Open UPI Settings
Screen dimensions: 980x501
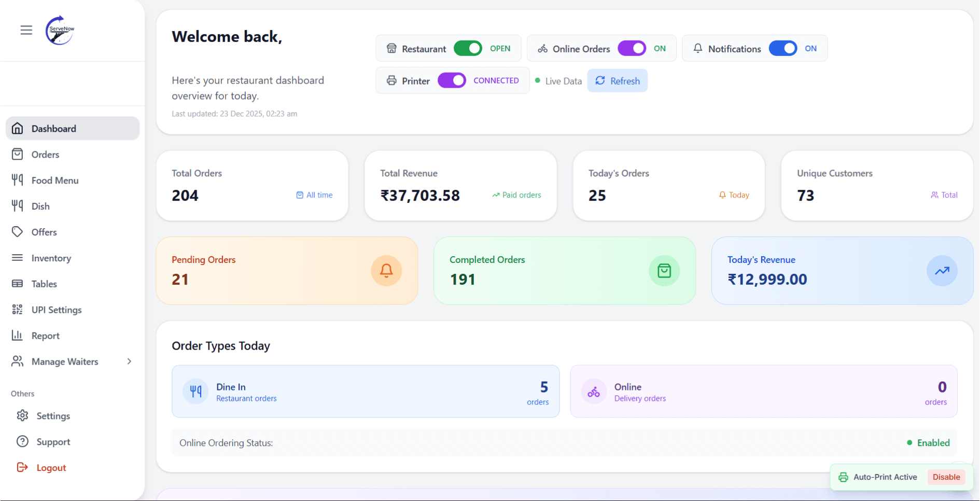pos(56,310)
